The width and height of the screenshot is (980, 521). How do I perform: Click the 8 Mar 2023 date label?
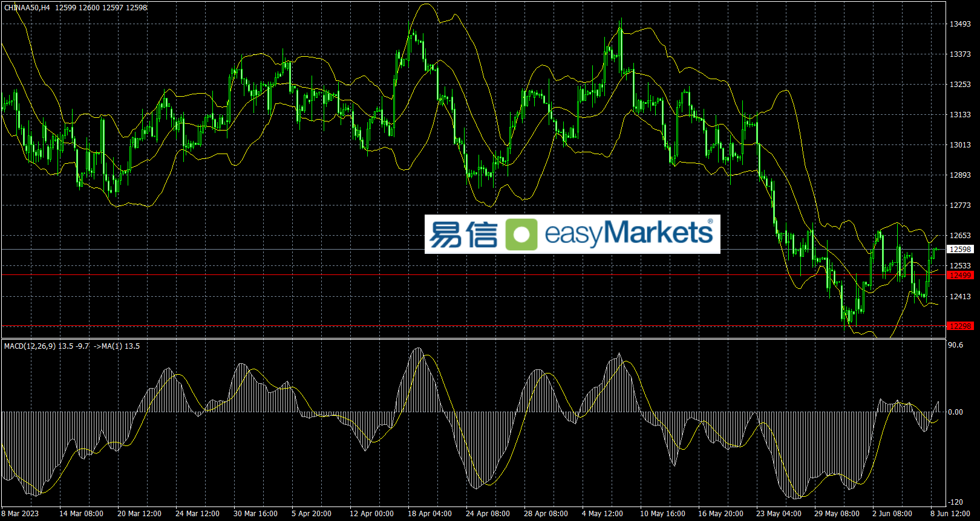pos(20,514)
